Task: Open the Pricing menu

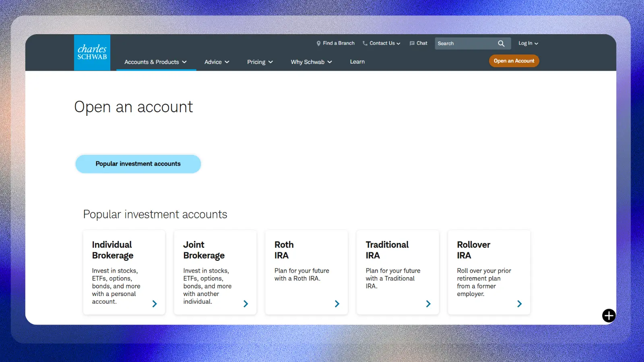Action: [260, 62]
